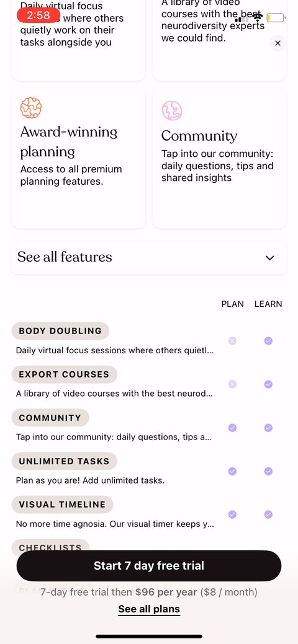Image resolution: width=298 pixels, height=644 pixels.
Task: Tap the battery icon in the status bar
Action: 276,17
